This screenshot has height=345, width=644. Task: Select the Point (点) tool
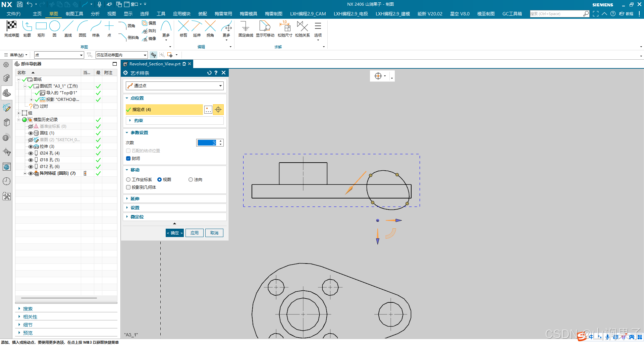coord(109,26)
